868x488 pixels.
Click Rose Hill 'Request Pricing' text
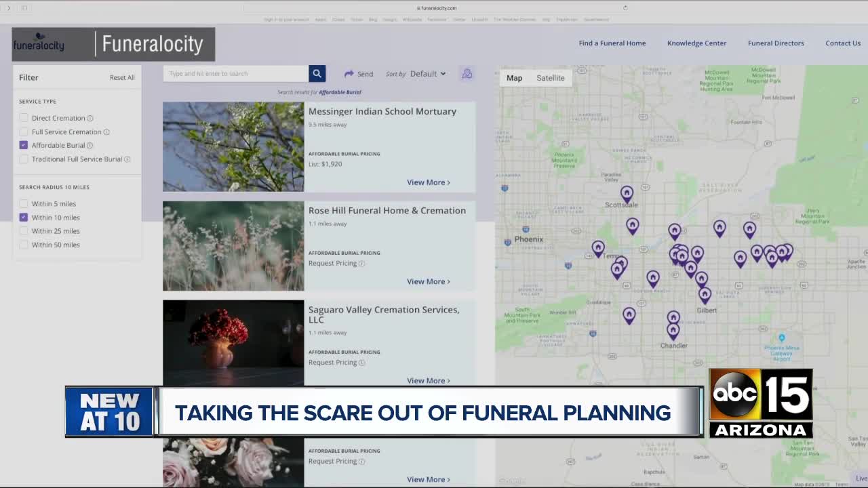[x=332, y=264]
